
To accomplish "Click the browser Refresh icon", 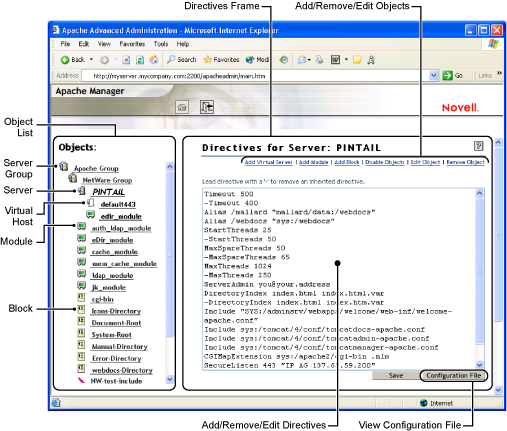I will tap(140, 60).
